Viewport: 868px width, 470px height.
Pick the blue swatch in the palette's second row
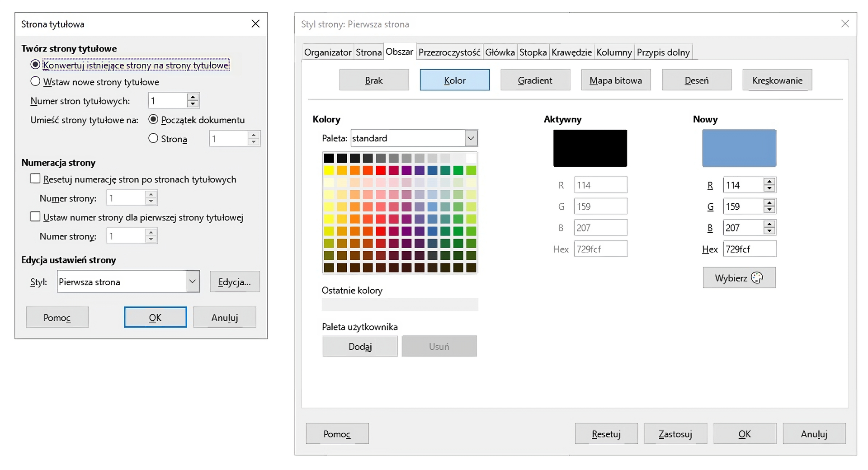click(x=432, y=170)
